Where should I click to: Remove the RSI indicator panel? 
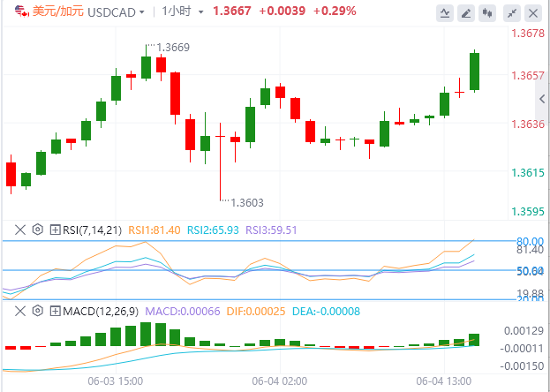(x=20, y=230)
